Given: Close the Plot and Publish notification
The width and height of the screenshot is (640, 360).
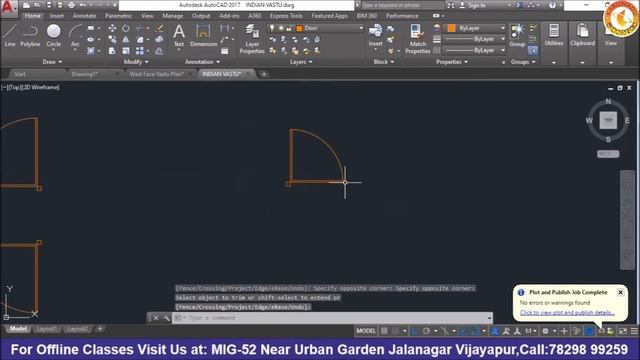Looking at the screenshot, I should pos(620,292).
